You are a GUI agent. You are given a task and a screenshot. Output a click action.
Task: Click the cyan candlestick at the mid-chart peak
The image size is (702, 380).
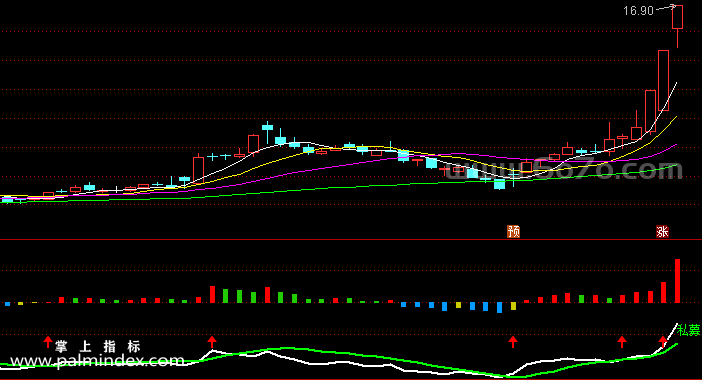[x=267, y=128]
